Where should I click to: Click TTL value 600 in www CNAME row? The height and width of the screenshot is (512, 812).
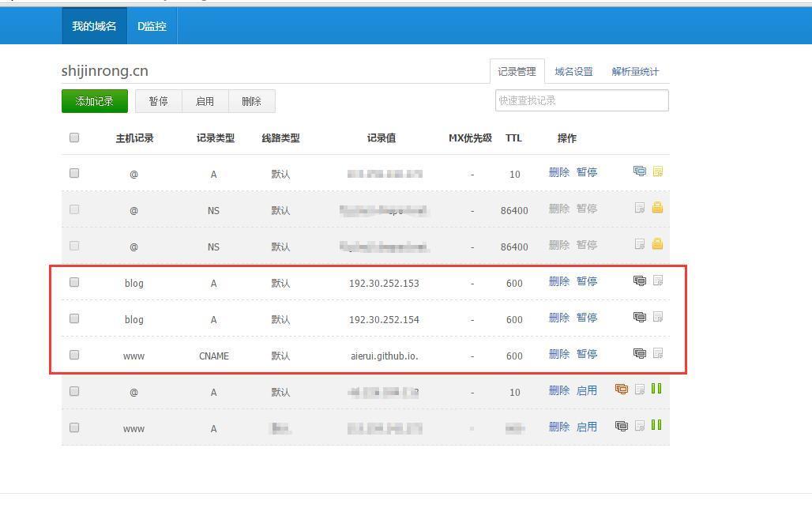pyautogui.click(x=514, y=356)
